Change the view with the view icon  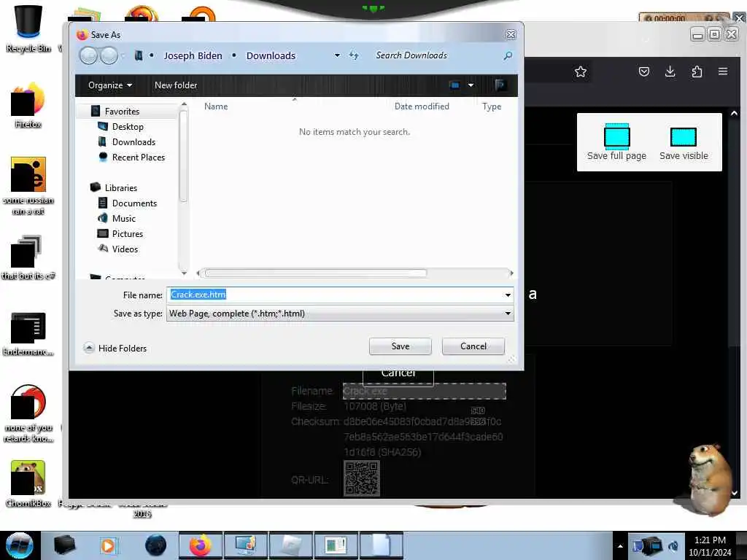coord(454,85)
